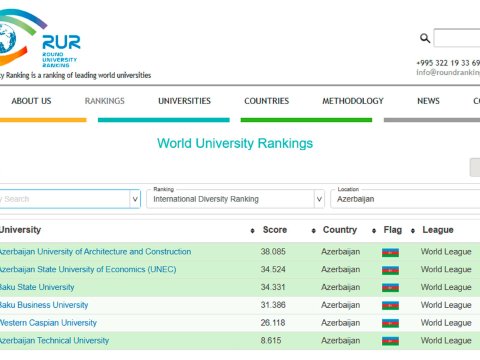This screenshot has width=480, height=360.
Task: Click the League column header
Action: point(438,230)
